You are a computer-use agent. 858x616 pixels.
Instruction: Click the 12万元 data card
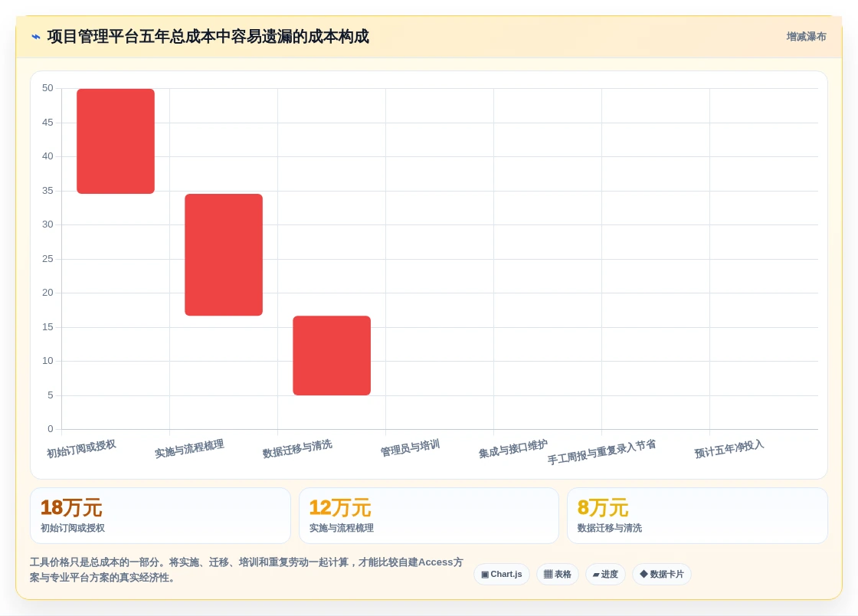click(x=428, y=516)
